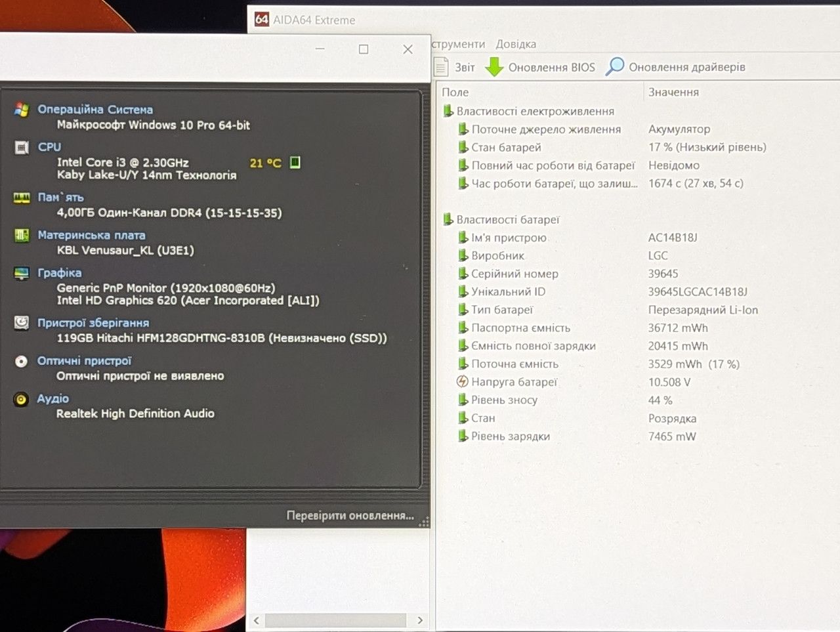Screen dimensions: 840x632
Task: Select the Рівень зарядки row
Action: 638,436
